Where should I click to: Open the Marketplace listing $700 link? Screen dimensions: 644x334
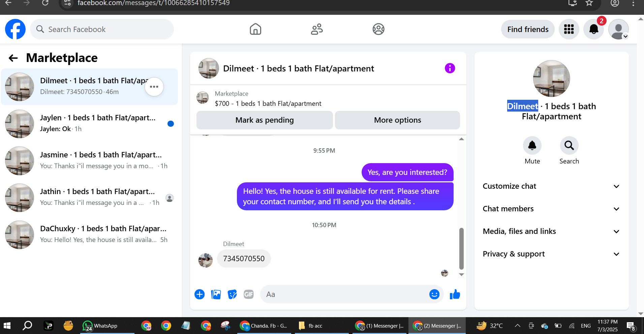[268, 103]
